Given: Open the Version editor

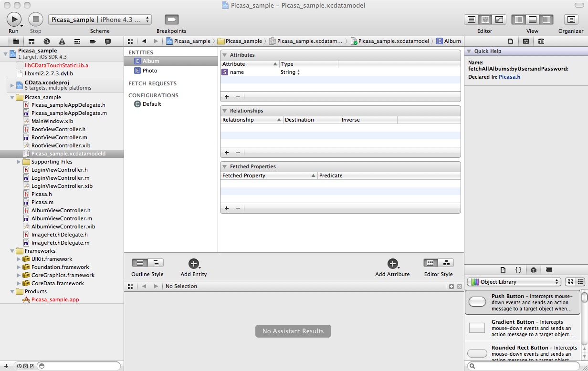Looking at the screenshot, I should click(x=499, y=20).
